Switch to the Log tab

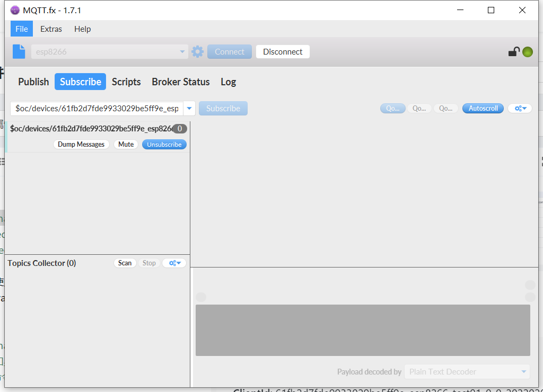228,82
